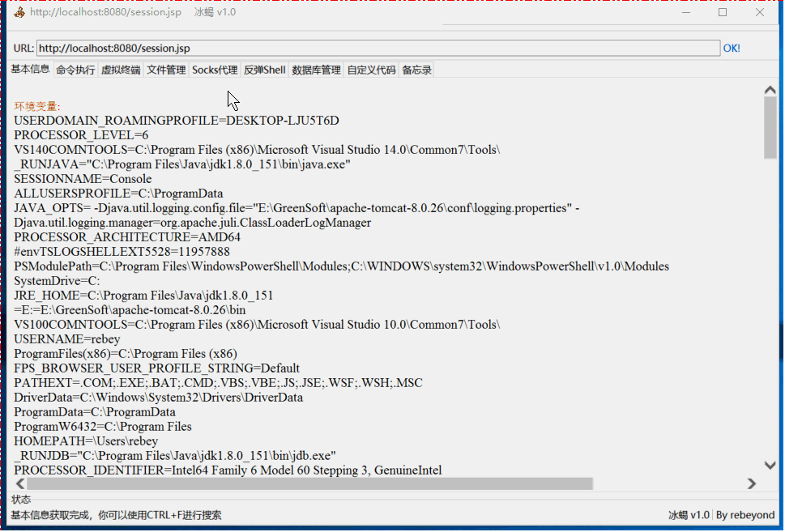785x532 pixels.
Task: Click the SESSIONNAME=Console line
Action: [x=83, y=179]
